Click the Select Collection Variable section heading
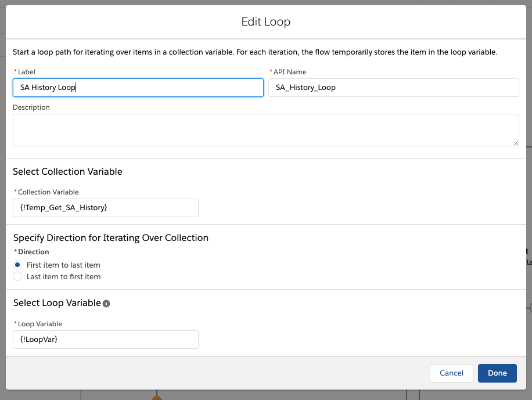 click(67, 172)
